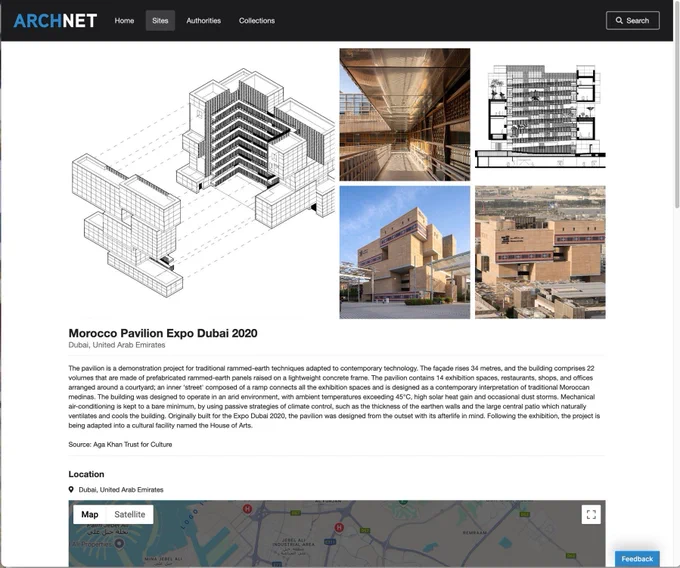Image resolution: width=680 pixels, height=568 pixels.
Task: Open the Feedback button
Action: (637, 559)
